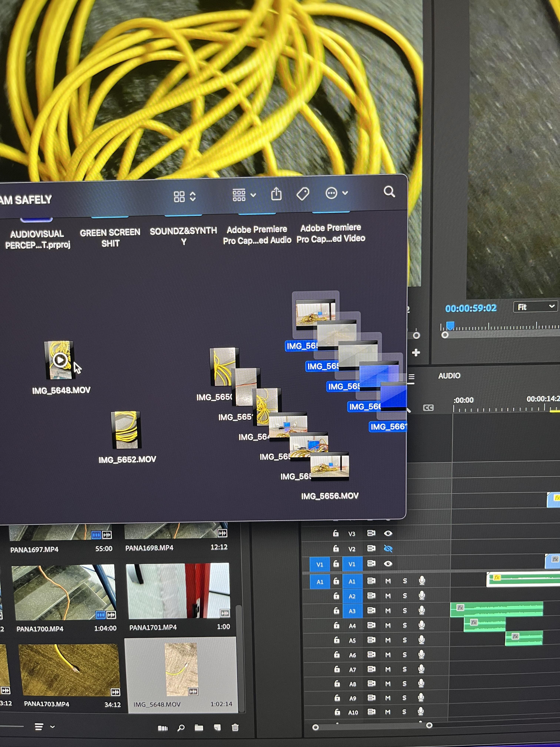
Task: Open the project panel search icon
Action: tap(181, 728)
